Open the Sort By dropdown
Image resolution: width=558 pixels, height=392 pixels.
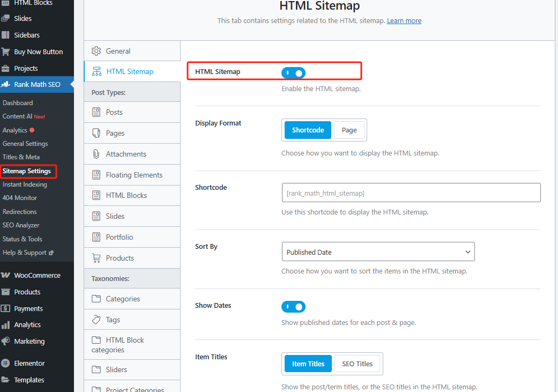click(378, 251)
